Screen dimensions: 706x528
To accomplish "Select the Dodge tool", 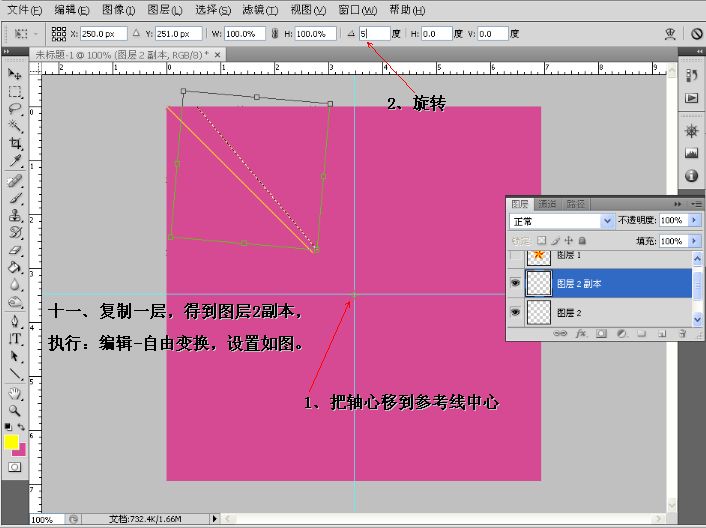I will [x=15, y=302].
